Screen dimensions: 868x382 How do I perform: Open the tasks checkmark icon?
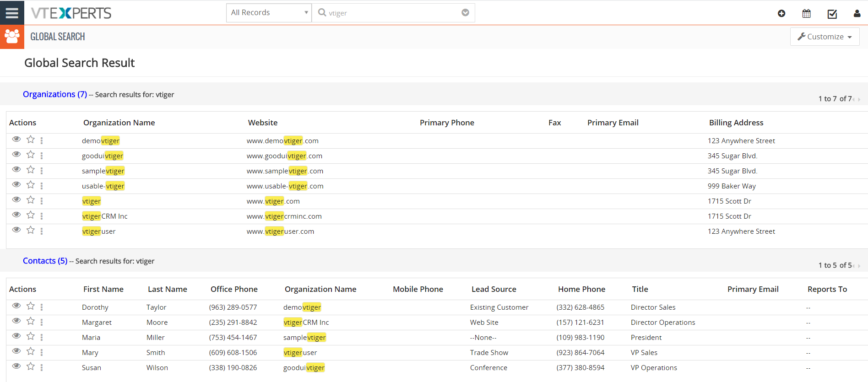(832, 14)
